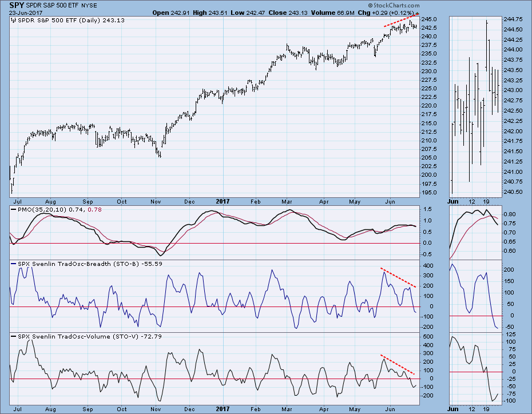Click the 500 label on STO-V axis
Image resolution: width=532 pixels, height=414 pixels.
[x=428, y=337]
